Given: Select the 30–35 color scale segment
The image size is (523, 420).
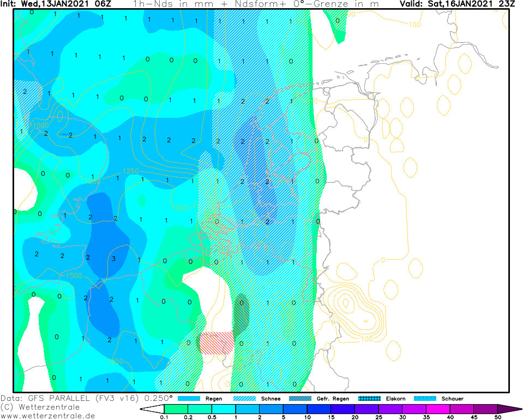Looking at the screenshot, I should point(414,409).
